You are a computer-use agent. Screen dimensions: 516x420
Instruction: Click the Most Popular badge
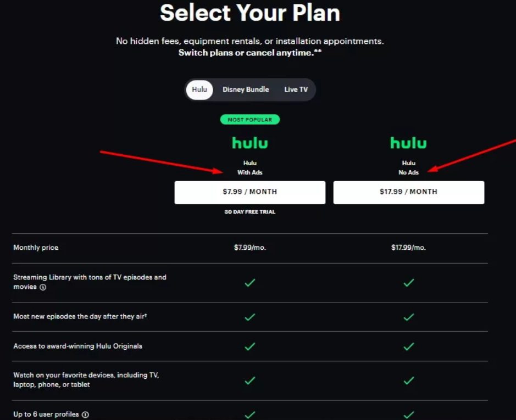250,120
